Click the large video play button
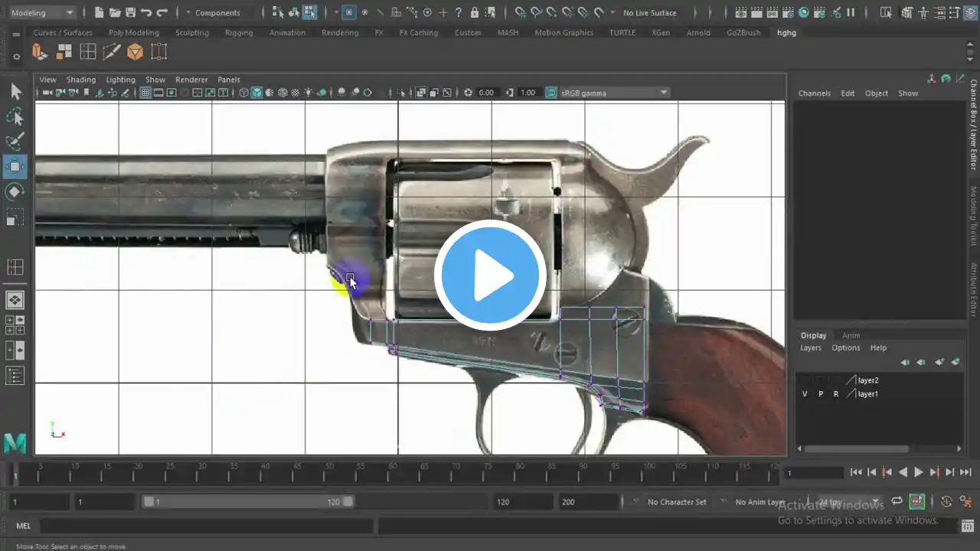This screenshot has width=980, height=551. [x=490, y=275]
